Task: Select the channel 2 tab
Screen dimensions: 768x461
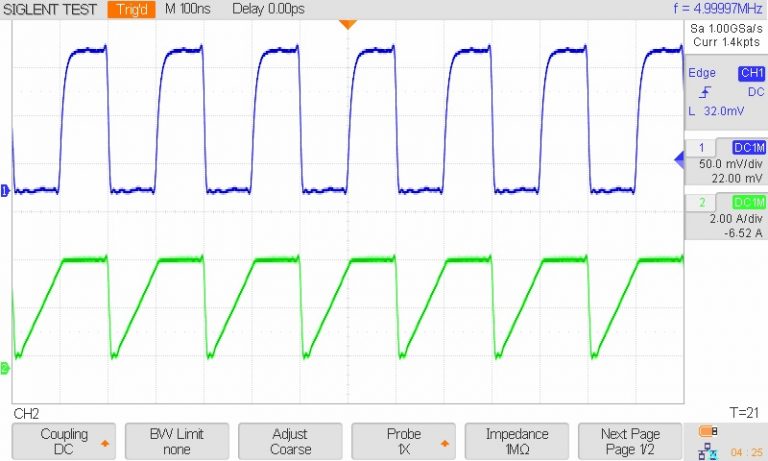Action: (701, 203)
